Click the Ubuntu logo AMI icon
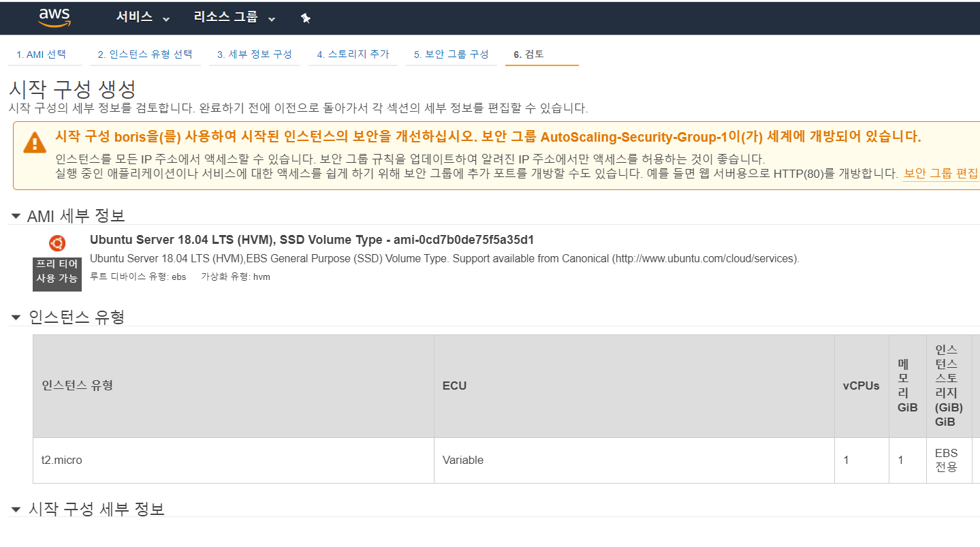Image resolution: width=980 pixels, height=547 pixels. tap(57, 243)
